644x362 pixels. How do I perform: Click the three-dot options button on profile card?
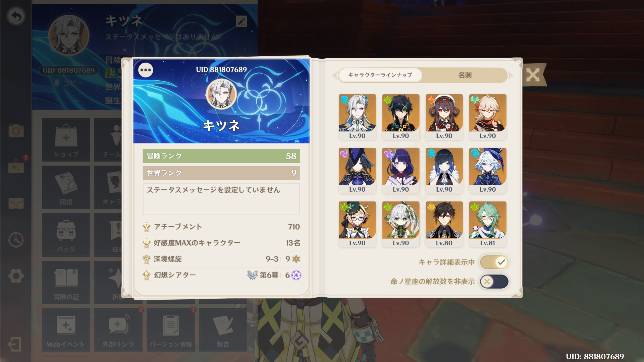pos(146,70)
